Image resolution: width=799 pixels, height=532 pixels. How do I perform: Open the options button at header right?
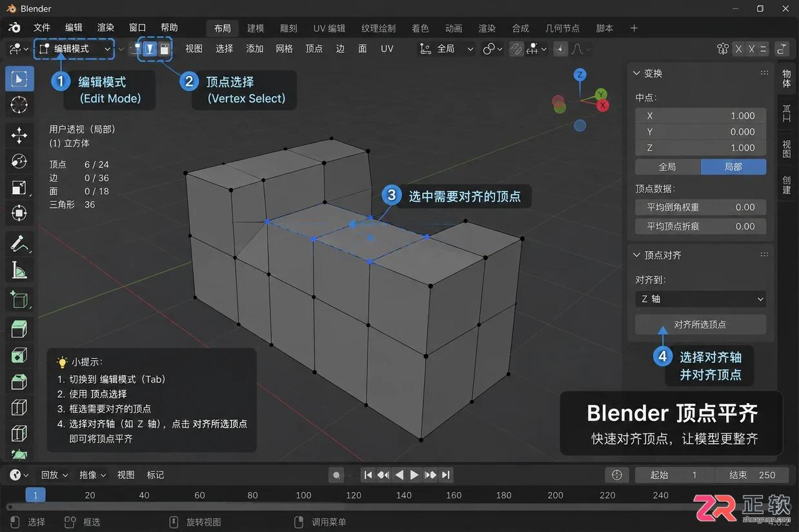(x=782, y=49)
